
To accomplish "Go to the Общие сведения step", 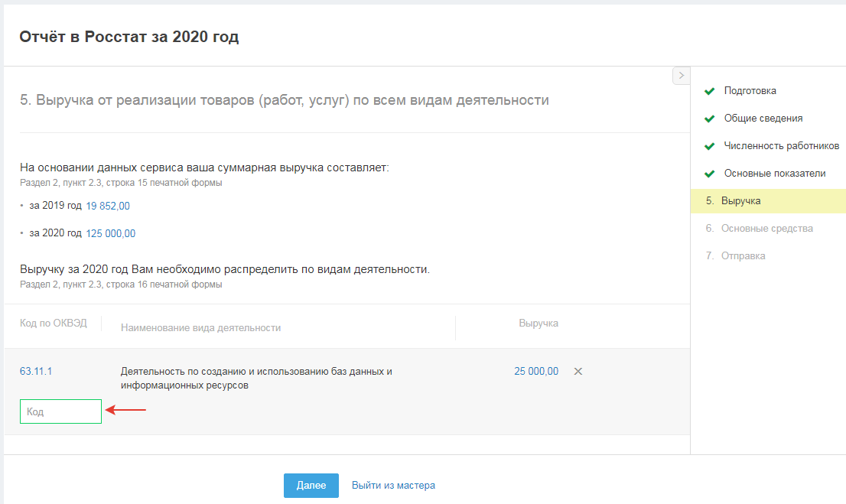I will click(x=763, y=119).
